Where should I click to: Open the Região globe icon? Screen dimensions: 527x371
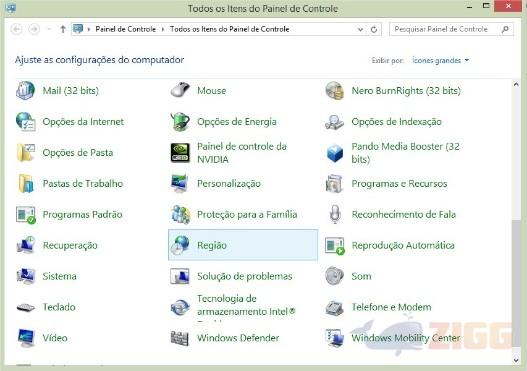(180, 245)
